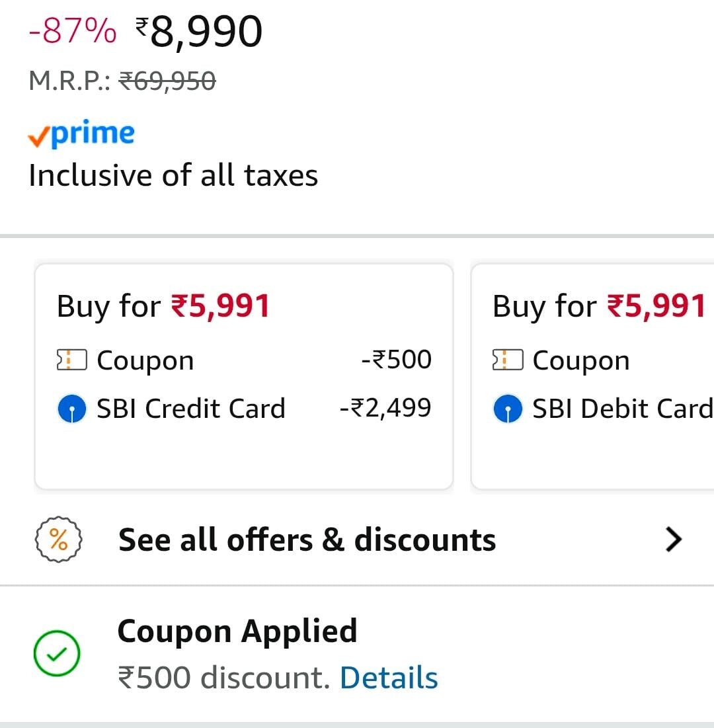Viewport: 714px width, 728px height.
Task: Click the percent offers badge icon
Action: [58, 540]
